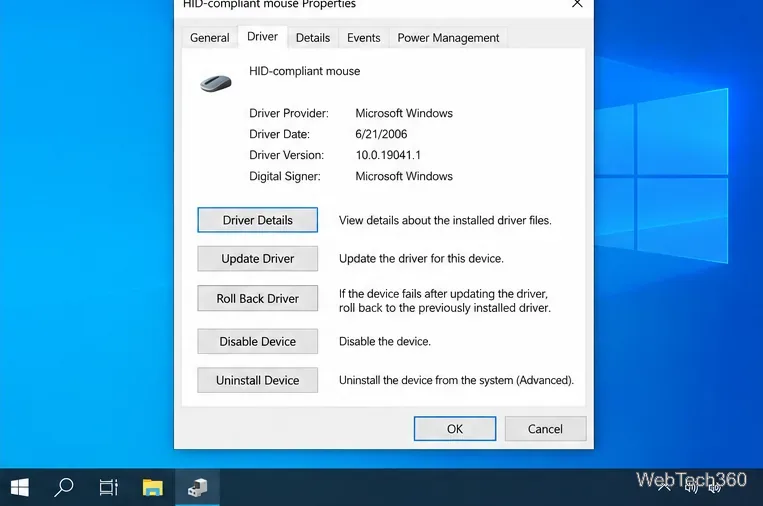Click the Roll Back Driver button

click(x=257, y=298)
